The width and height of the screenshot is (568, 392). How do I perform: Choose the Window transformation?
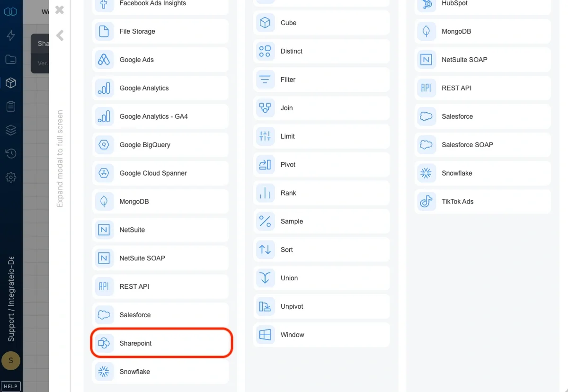coord(321,335)
